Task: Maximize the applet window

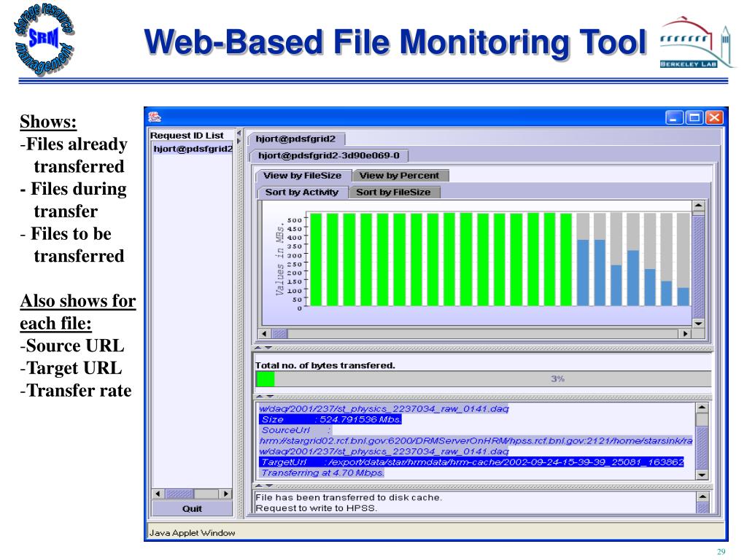Action: (694, 117)
